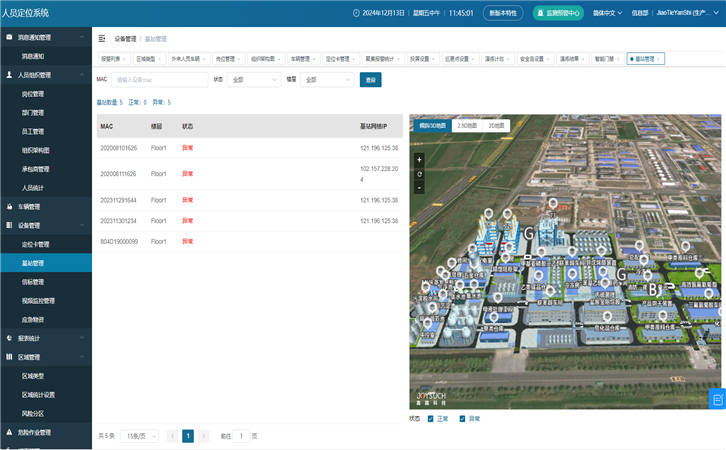The height and width of the screenshot is (450, 726).
Task: Click the IP cell 102.157.228.204
Action: pyautogui.click(x=379, y=174)
